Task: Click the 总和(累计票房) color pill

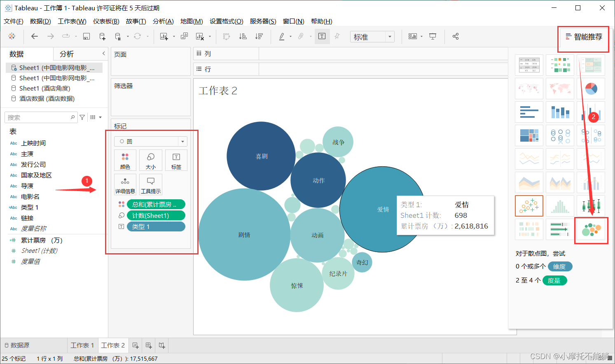Action: coord(156,204)
